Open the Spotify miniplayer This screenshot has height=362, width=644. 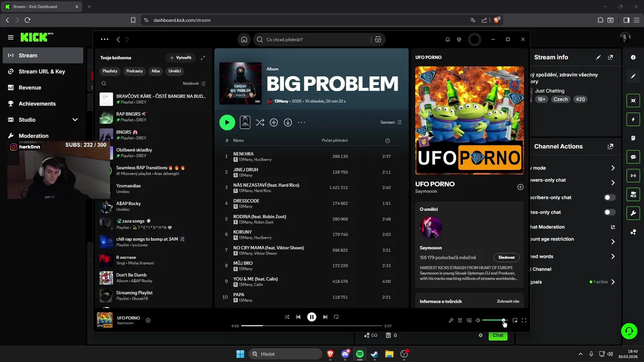(x=515, y=320)
